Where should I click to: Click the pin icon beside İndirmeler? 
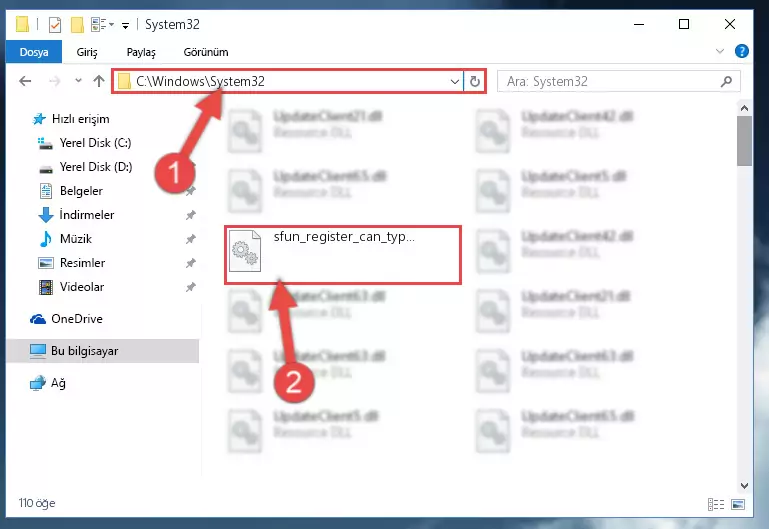tap(191, 215)
